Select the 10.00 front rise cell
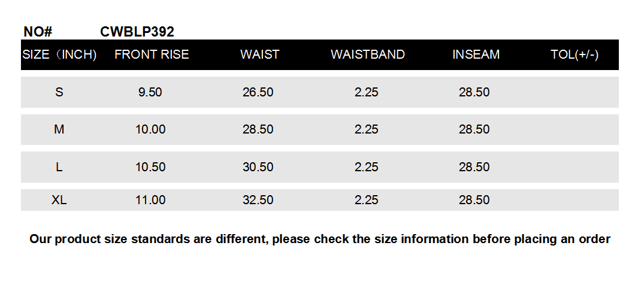Viewport: 644px width, 285px height. coord(150,129)
